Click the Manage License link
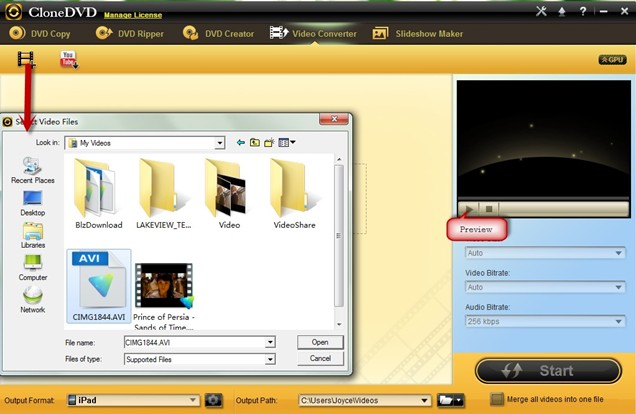Image resolution: width=636 pixels, height=414 pixels. 133,15
